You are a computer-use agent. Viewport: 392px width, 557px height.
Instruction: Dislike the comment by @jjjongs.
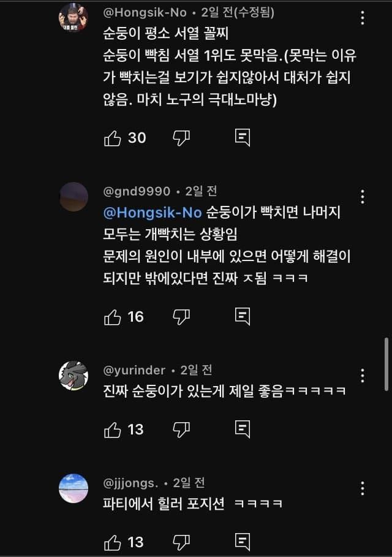[181, 542]
